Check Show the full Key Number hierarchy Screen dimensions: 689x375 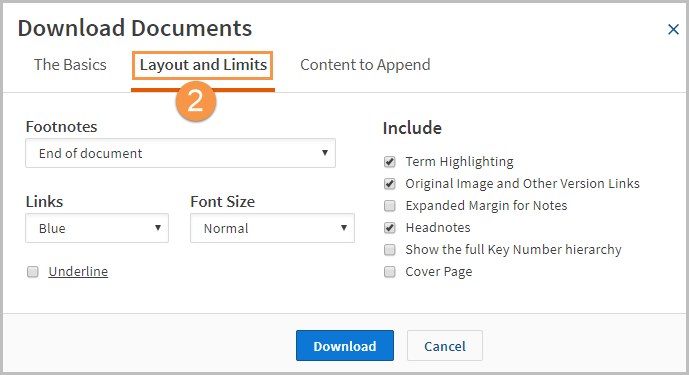click(389, 250)
